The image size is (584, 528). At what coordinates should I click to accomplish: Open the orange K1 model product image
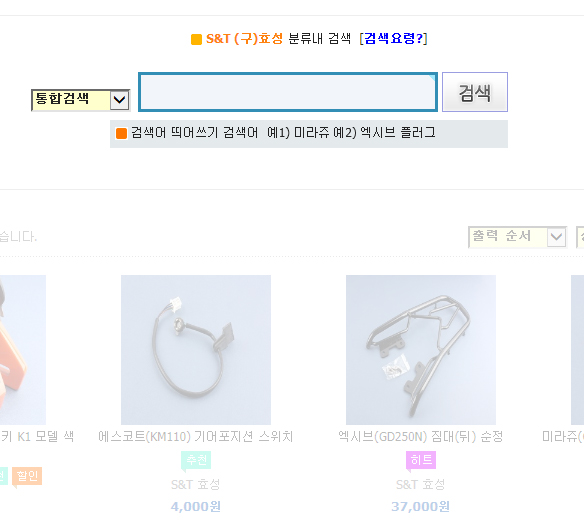23,350
